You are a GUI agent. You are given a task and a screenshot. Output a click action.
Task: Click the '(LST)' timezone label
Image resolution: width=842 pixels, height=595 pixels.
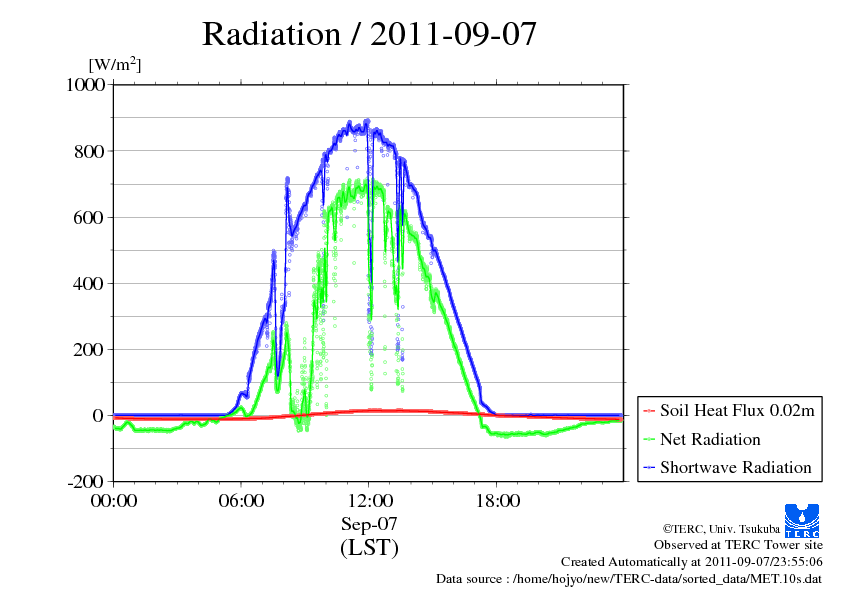coord(369,548)
